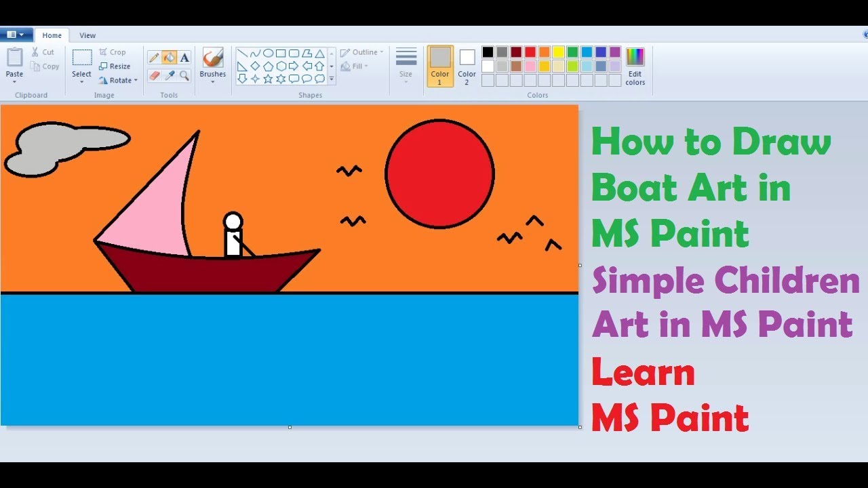Viewport: 868px width, 488px height.
Task: Select the Text tool
Action: [x=184, y=58]
